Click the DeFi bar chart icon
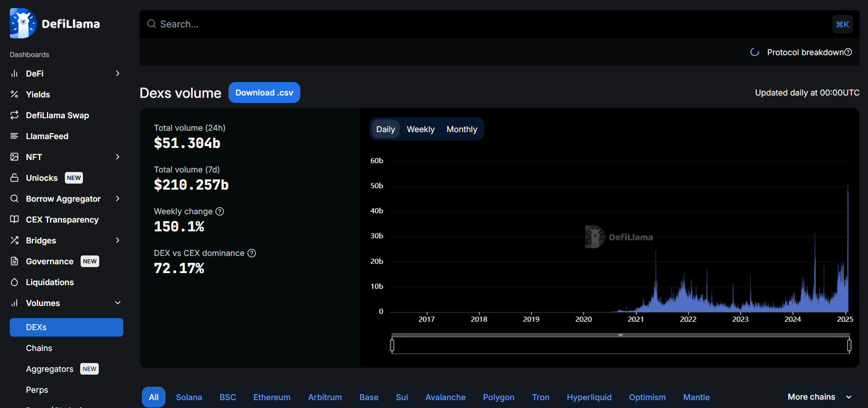868x408 pixels. point(14,73)
